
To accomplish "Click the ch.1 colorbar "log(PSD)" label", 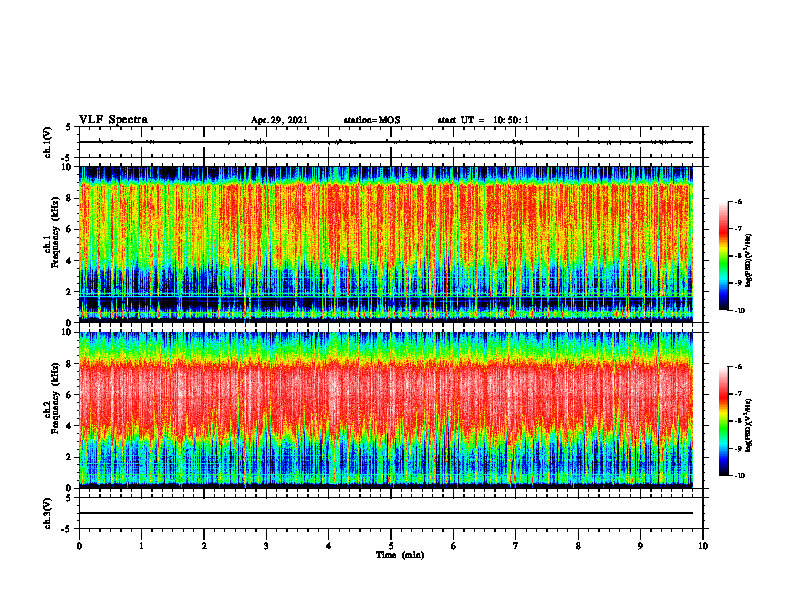I will click(x=749, y=261).
